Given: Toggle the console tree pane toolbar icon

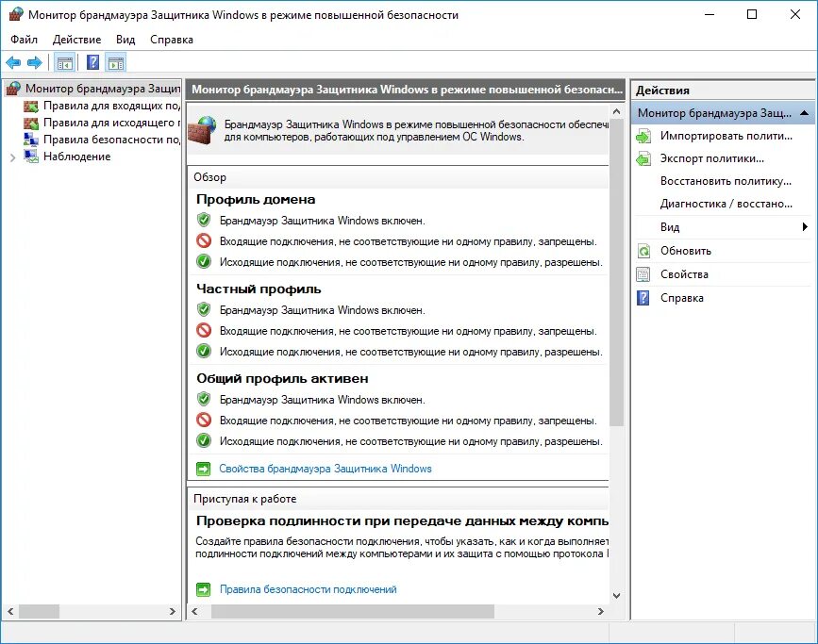Looking at the screenshot, I should 65,63.
